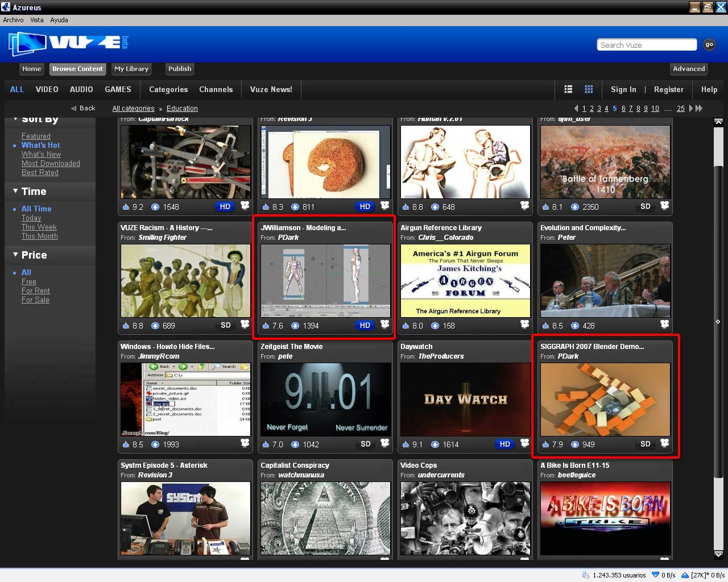Filter price to Free
This screenshot has height=582, width=728.
[29, 281]
